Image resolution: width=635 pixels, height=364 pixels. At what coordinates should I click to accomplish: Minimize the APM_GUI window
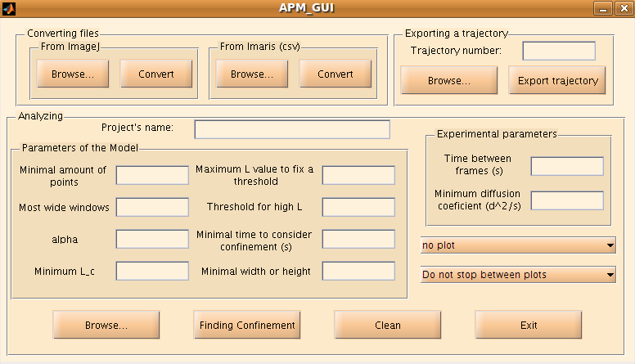(603, 8)
